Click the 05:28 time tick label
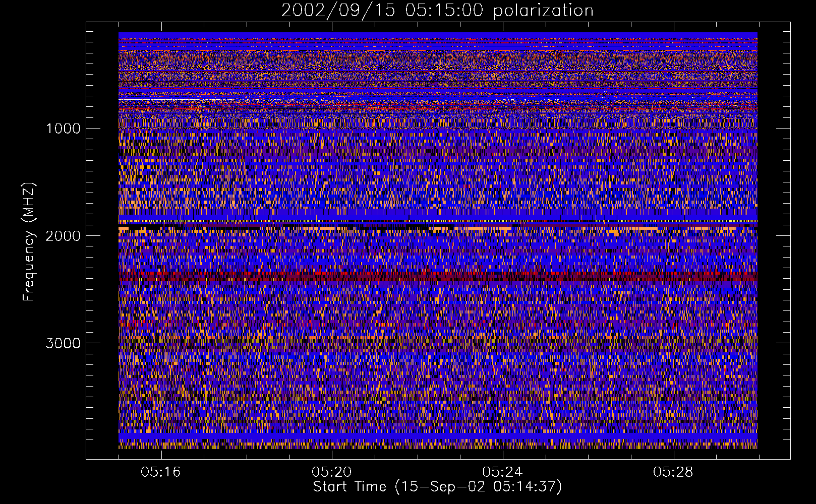The width and height of the screenshot is (816, 504). point(673,472)
